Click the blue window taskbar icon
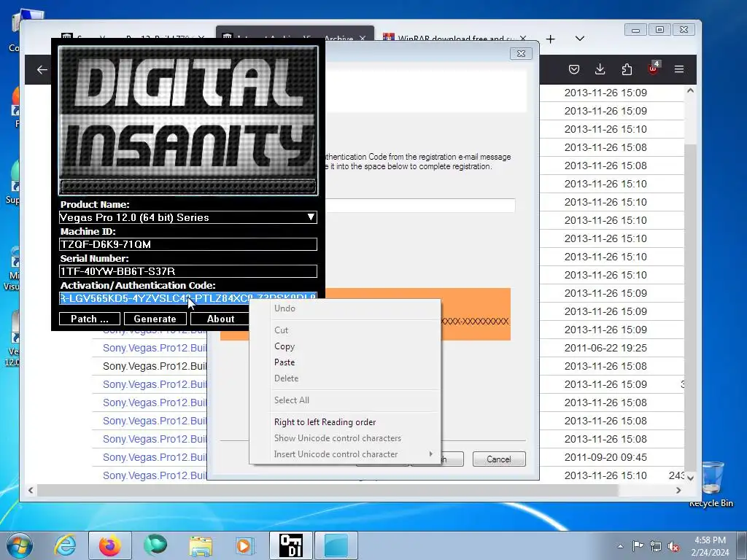747x560 pixels. click(336, 545)
